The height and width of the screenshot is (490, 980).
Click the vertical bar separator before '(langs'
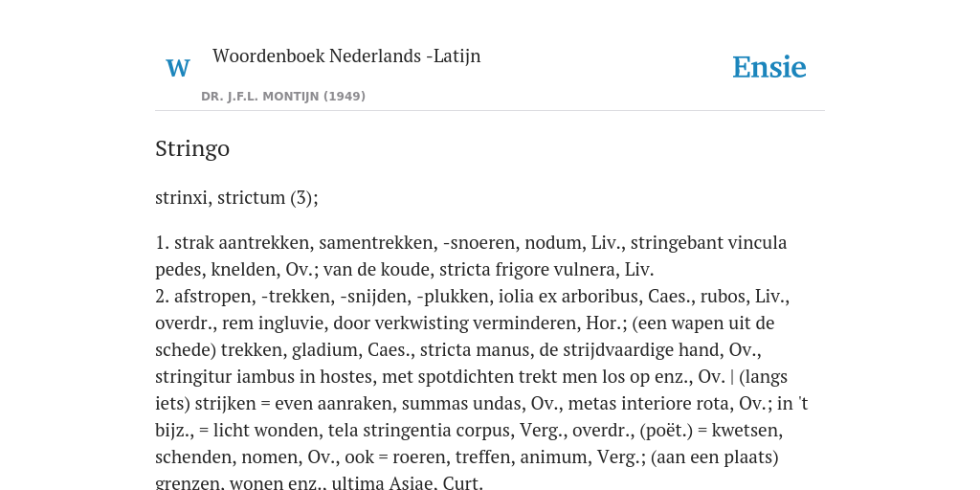tap(732, 377)
